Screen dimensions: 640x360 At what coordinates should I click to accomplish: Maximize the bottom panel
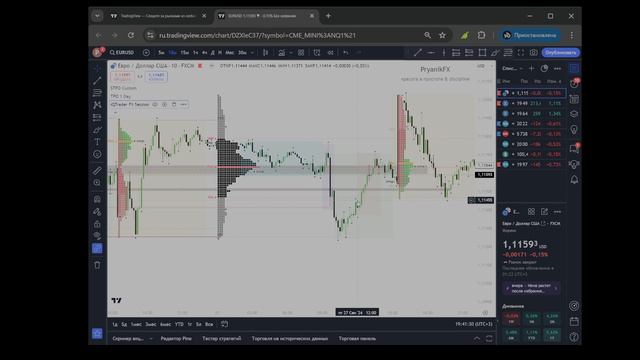click(489, 339)
